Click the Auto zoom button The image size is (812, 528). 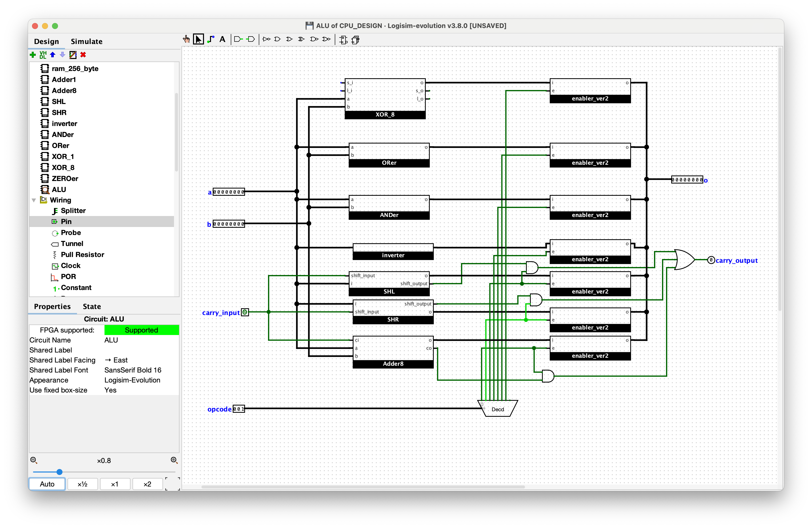pyautogui.click(x=47, y=484)
